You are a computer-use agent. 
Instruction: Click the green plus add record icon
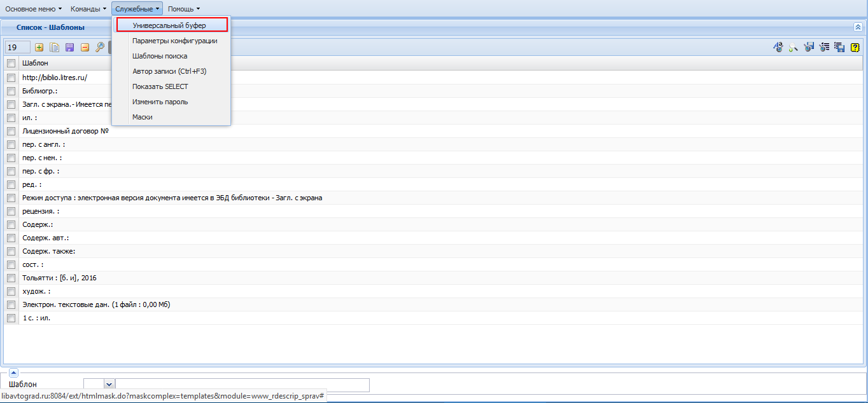point(39,47)
